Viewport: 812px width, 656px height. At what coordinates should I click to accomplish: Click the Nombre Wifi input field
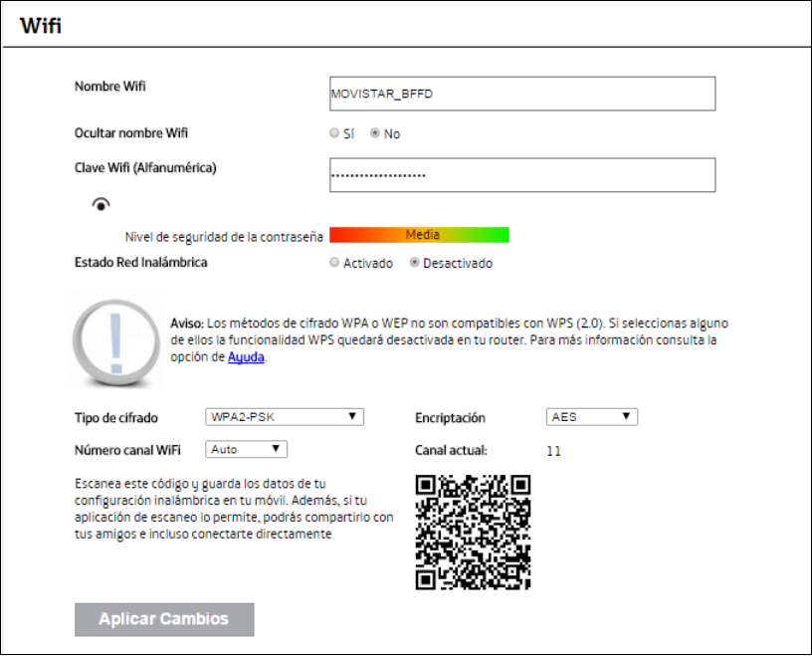click(522, 94)
